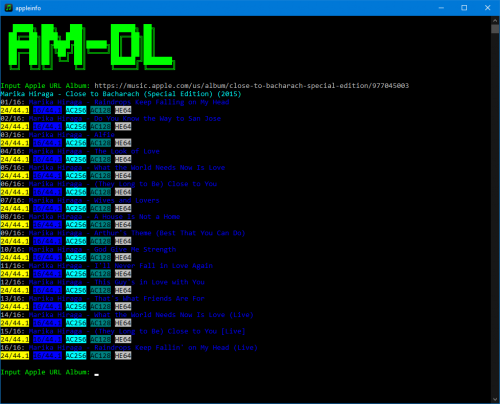The width and height of the screenshot is (500, 404).
Task: Click the music.apple.com album URL text
Action: point(252,86)
